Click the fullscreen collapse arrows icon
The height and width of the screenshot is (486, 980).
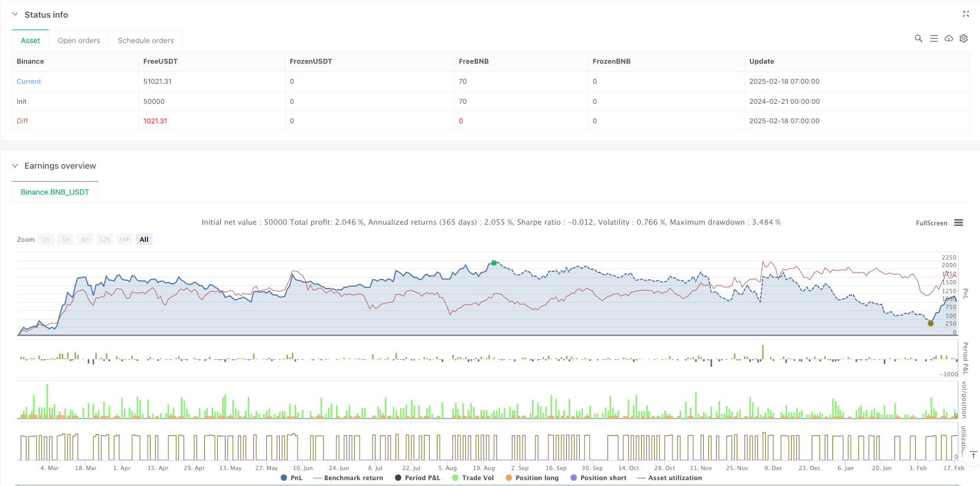[966, 14]
